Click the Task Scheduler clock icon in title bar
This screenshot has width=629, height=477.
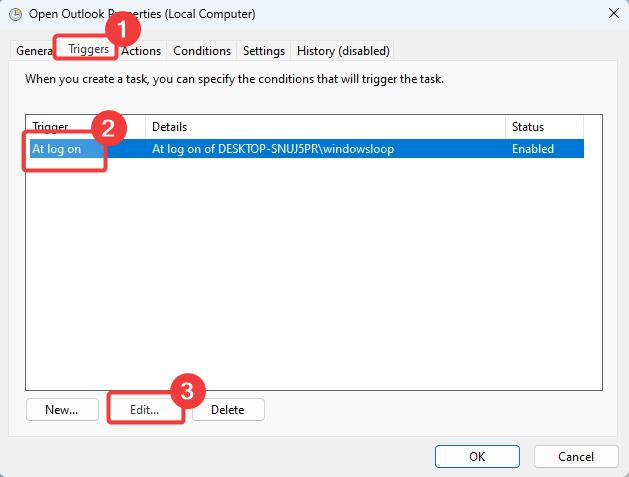pos(15,14)
